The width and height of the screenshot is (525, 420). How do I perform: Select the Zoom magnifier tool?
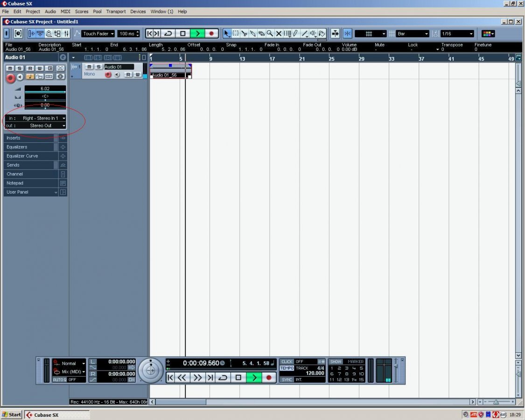tap(270, 34)
